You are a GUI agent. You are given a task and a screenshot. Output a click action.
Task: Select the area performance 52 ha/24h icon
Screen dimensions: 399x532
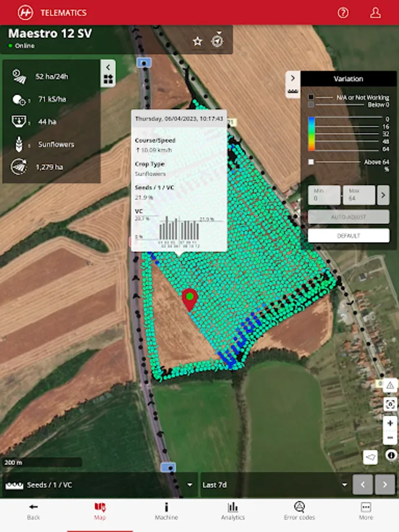(x=20, y=76)
